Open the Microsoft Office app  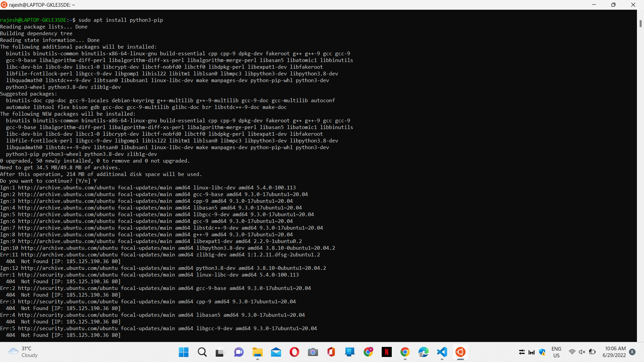click(x=331, y=352)
